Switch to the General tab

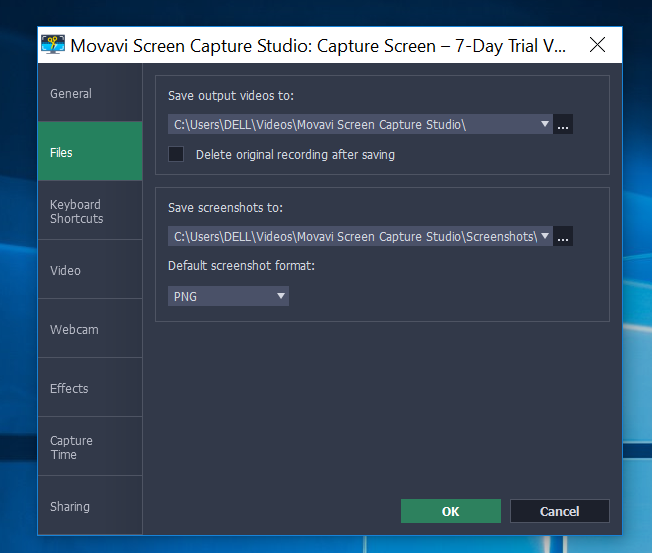90,94
